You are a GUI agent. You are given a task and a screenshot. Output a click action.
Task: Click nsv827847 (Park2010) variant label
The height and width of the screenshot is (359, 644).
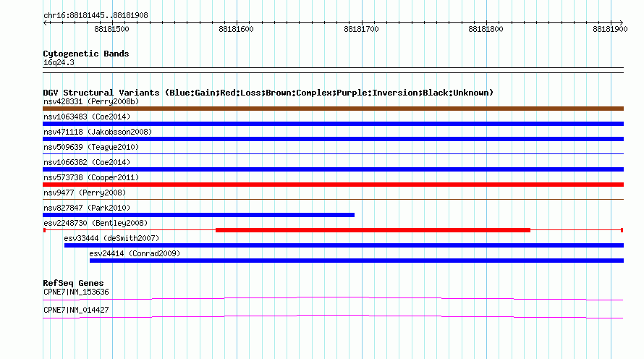pos(87,208)
